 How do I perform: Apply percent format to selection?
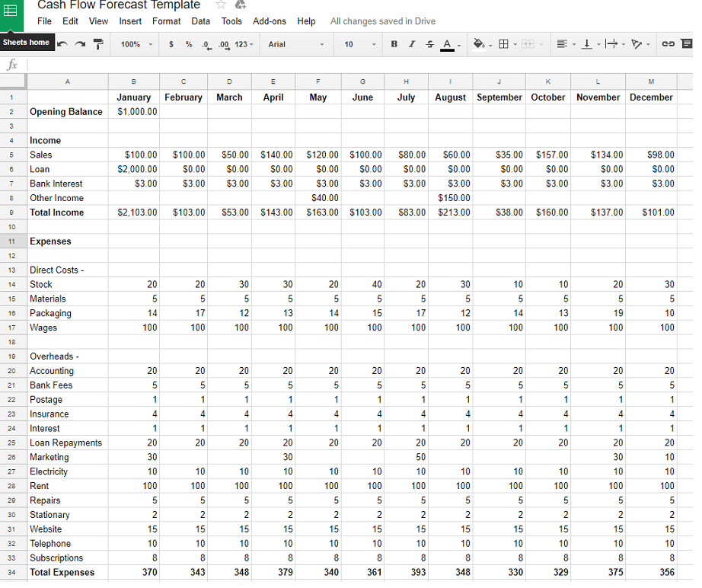pyautogui.click(x=188, y=45)
